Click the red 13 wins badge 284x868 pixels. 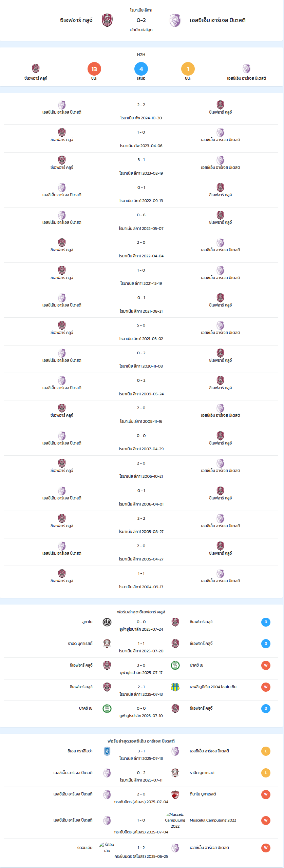click(x=94, y=69)
